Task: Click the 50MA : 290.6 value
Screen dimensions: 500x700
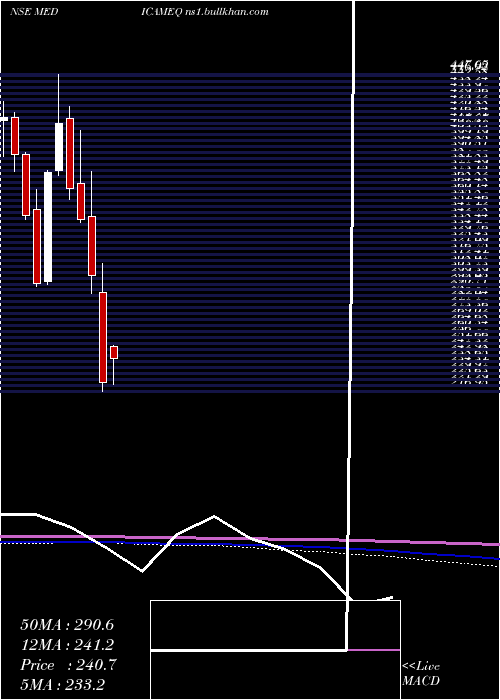Action: tap(67, 625)
